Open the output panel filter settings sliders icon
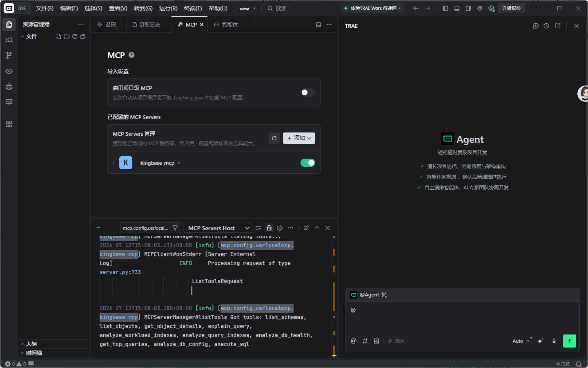The image size is (588, 368). tap(306, 228)
